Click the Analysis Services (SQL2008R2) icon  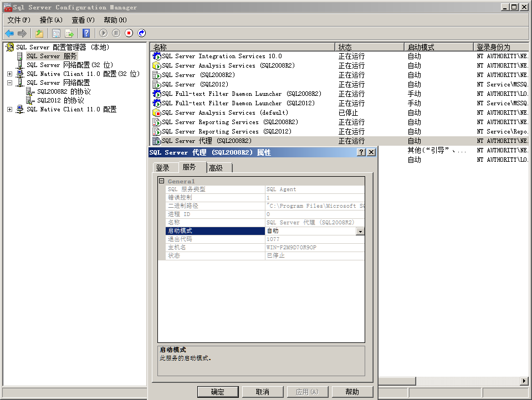157,65
